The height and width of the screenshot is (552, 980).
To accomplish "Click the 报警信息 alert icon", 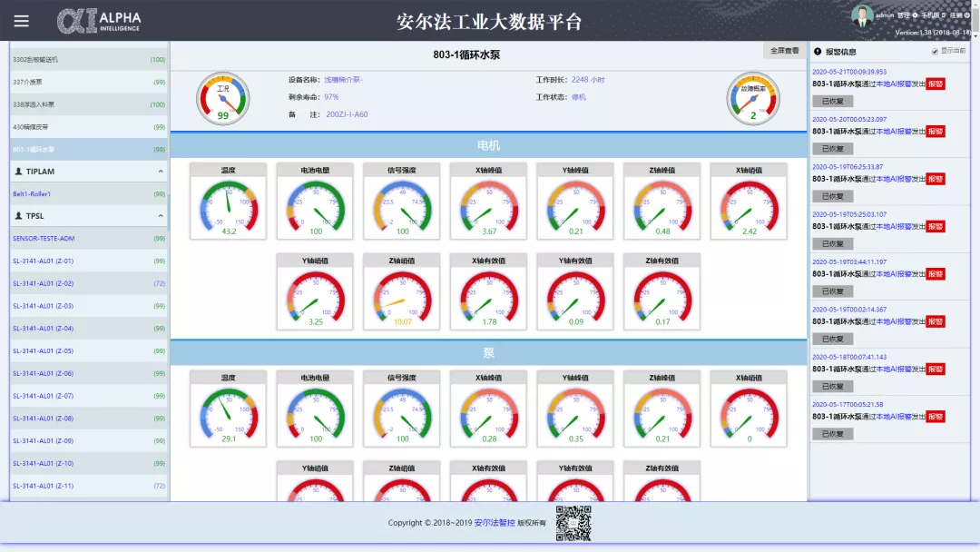I will tap(818, 52).
